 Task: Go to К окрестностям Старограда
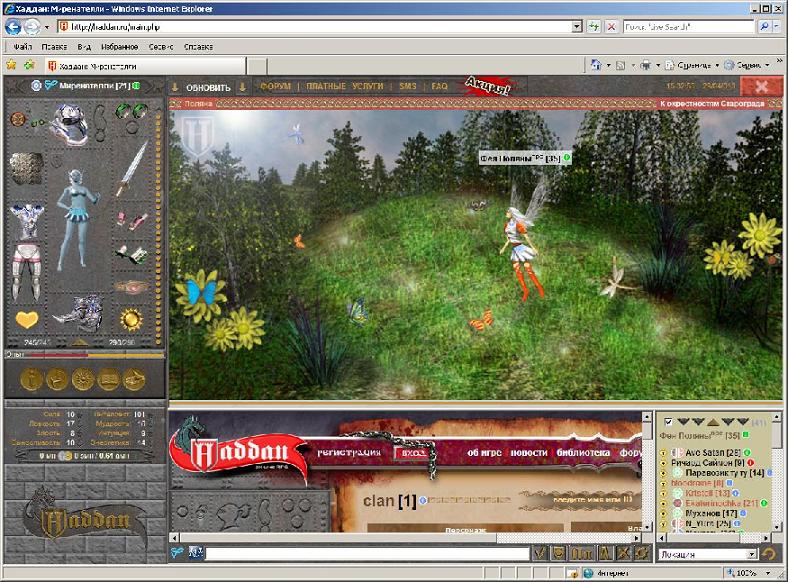click(x=712, y=104)
